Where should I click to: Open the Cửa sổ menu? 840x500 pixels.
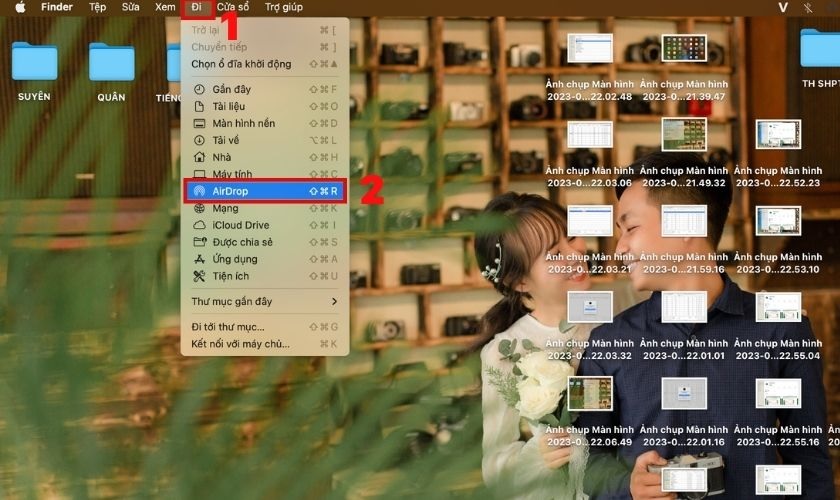(233, 7)
